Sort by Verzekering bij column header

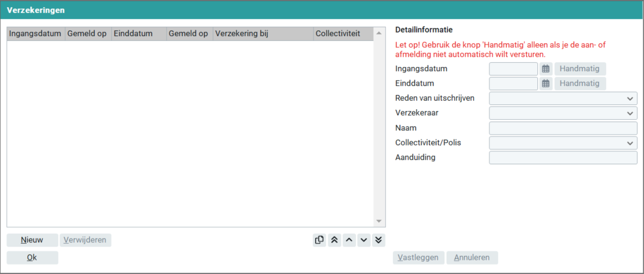point(262,34)
